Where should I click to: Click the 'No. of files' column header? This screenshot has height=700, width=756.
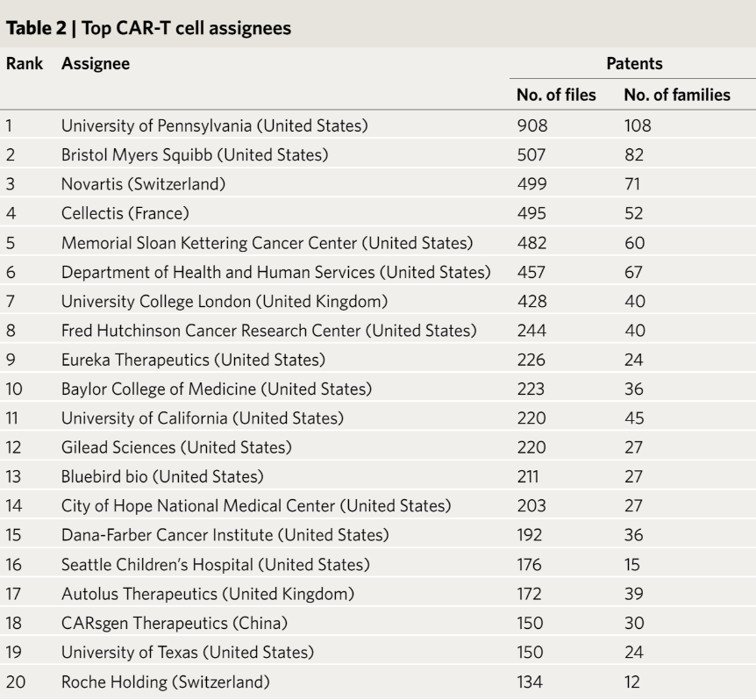(x=556, y=95)
